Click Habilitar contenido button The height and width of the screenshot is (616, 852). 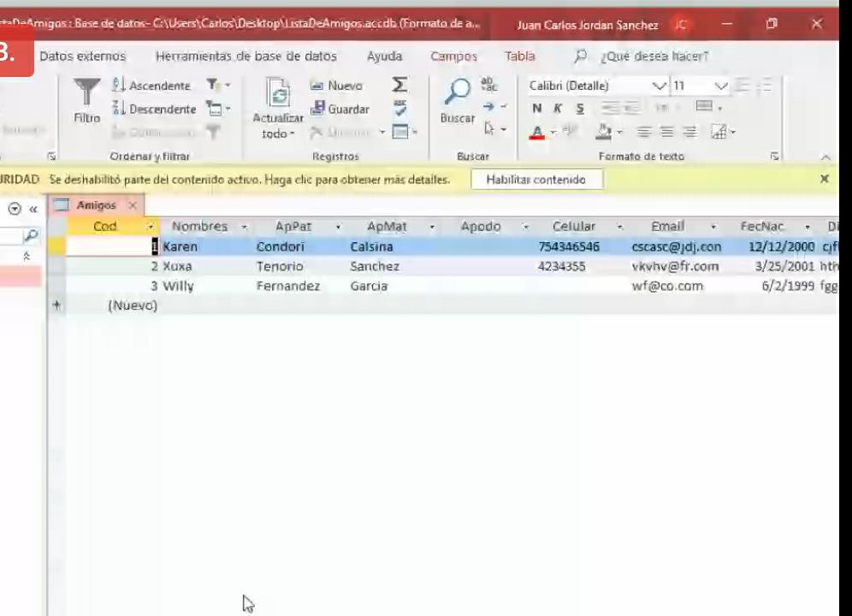[535, 180]
